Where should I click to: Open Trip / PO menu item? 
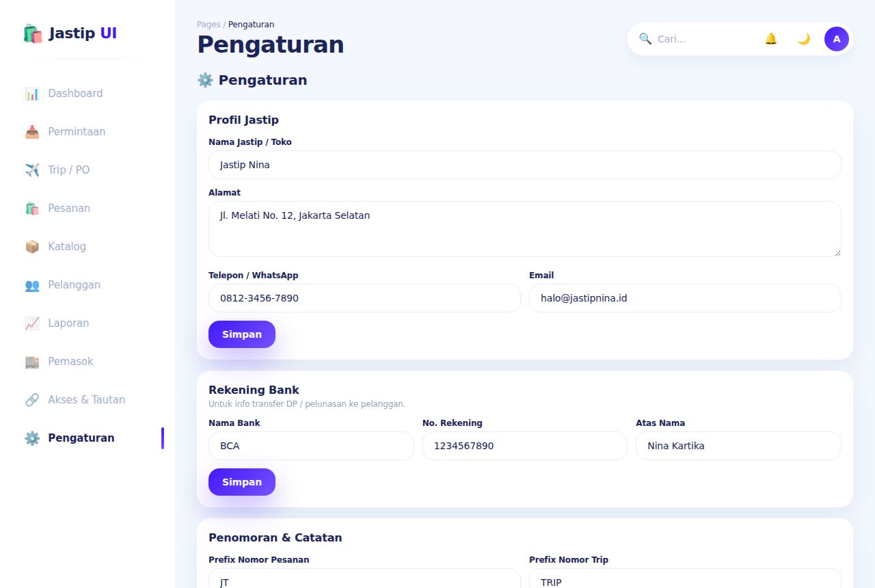pyautogui.click(x=87, y=170)
